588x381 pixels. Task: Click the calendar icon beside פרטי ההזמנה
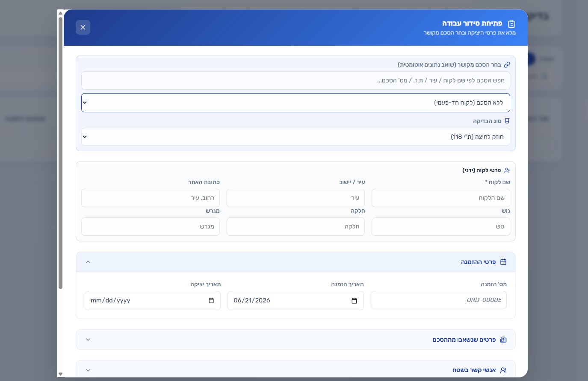coord(503,262)
